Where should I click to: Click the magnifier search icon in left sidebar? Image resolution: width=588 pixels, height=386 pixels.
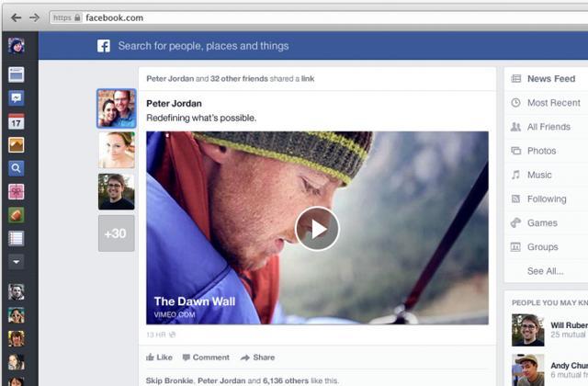[17, 168]
